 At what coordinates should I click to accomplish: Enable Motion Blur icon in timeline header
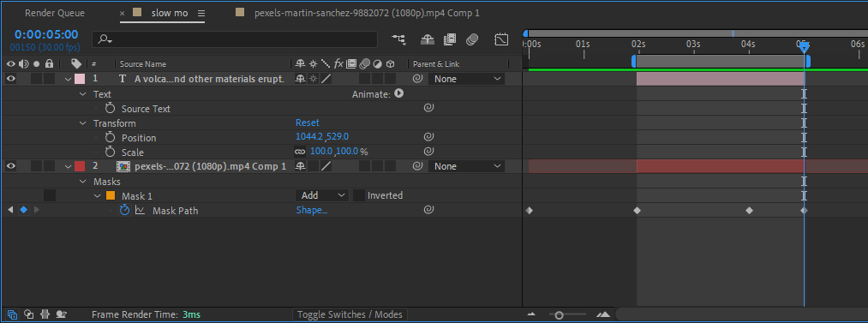(472, 39)
